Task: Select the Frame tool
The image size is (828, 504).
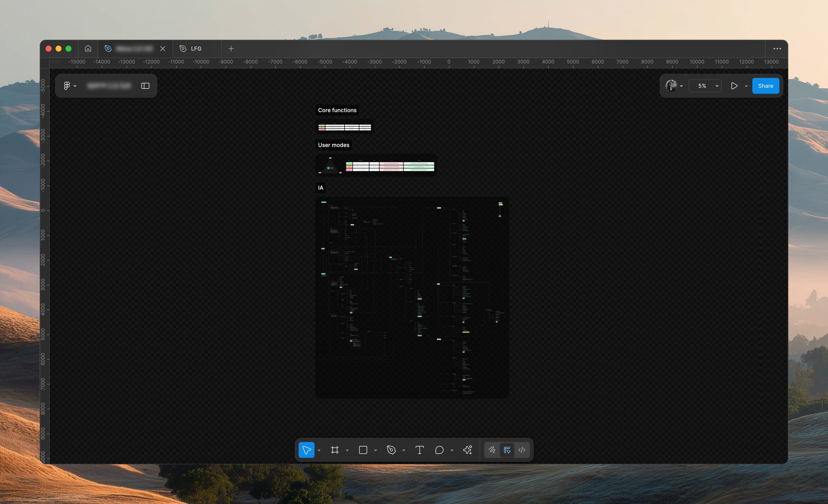Action: (335, 450)
